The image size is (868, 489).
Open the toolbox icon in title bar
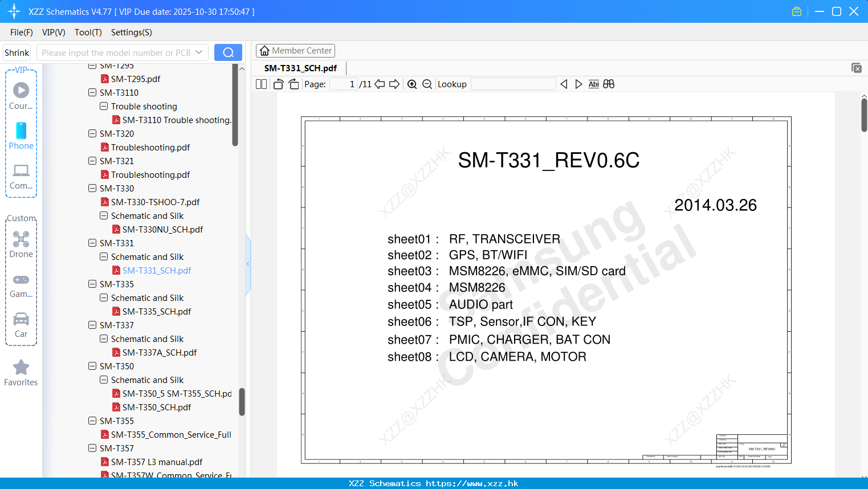point(797,11)
